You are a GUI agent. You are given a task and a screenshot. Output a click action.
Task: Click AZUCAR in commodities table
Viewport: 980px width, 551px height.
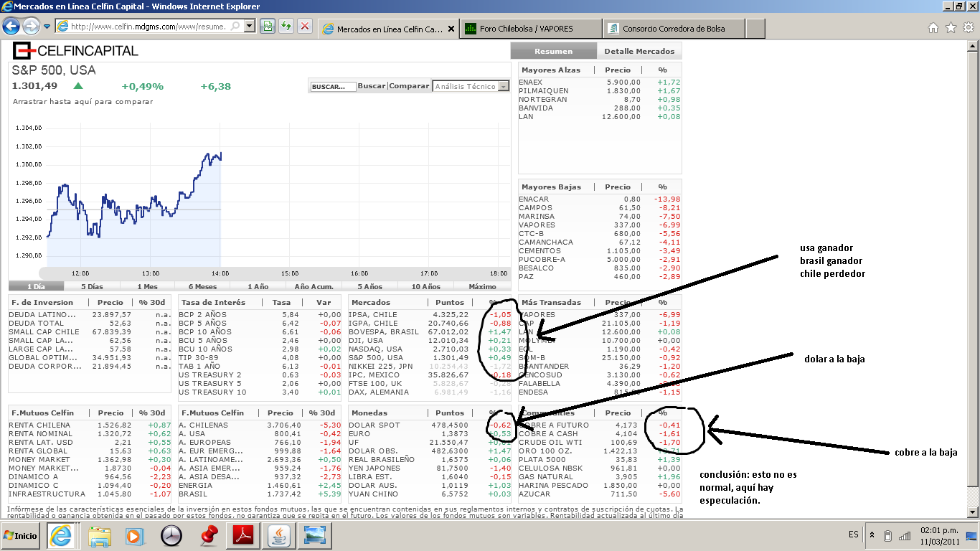click(534, 494)
